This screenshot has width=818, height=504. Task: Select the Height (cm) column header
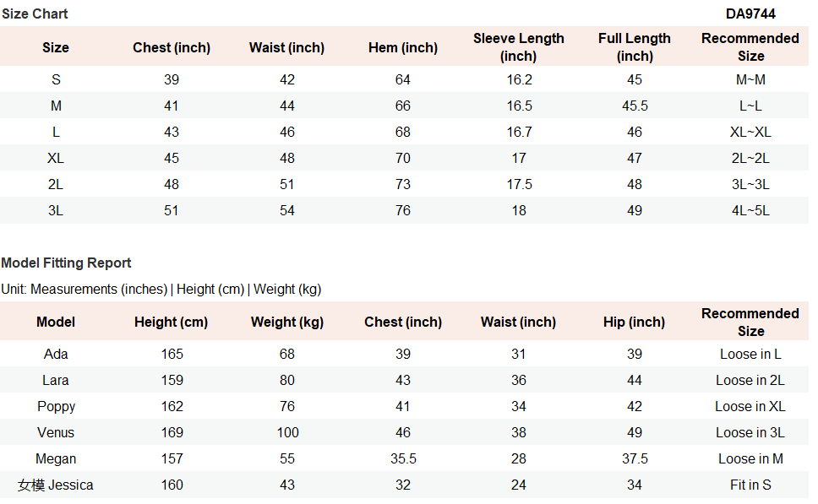coord(171,322)
